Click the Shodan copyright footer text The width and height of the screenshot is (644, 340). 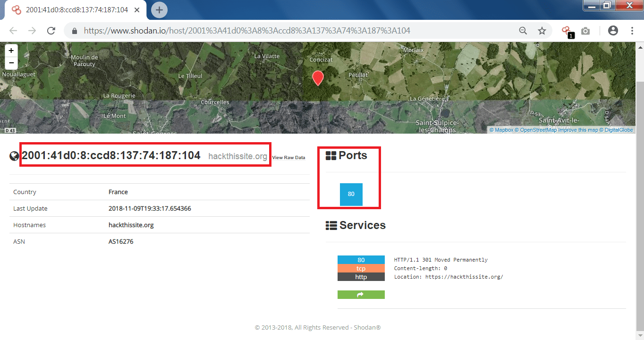(x=318, y=327)
